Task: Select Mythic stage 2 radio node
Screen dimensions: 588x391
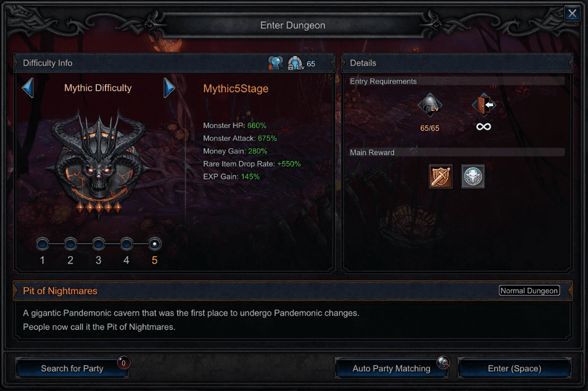Action: coord(70,245)
